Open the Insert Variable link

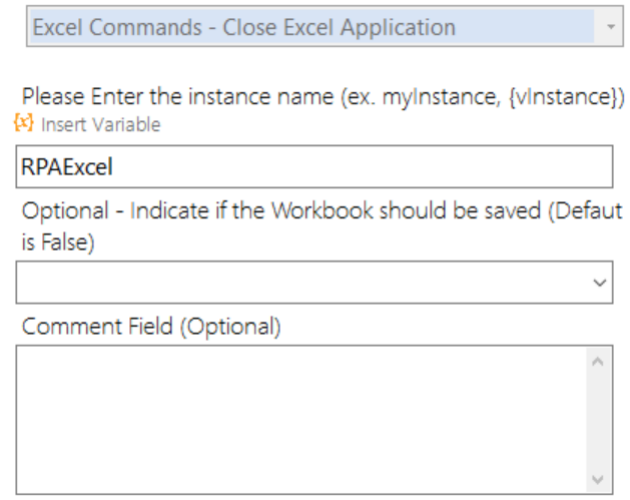coord(101,125)
